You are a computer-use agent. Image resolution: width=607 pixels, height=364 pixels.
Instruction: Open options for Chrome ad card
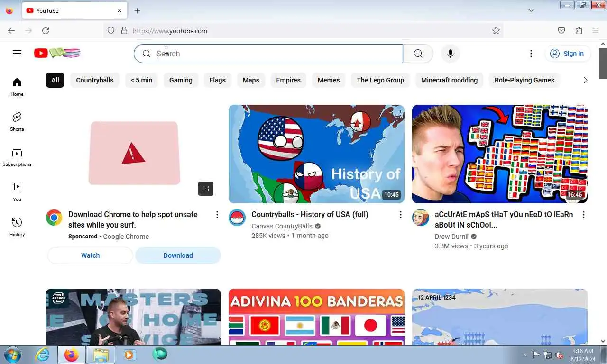(217, 215)
